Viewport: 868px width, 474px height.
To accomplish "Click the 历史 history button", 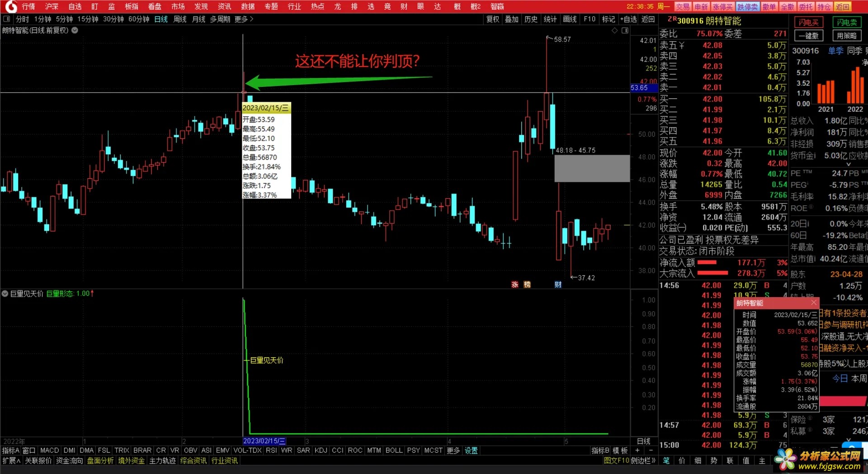I will (x=531, y=19).
